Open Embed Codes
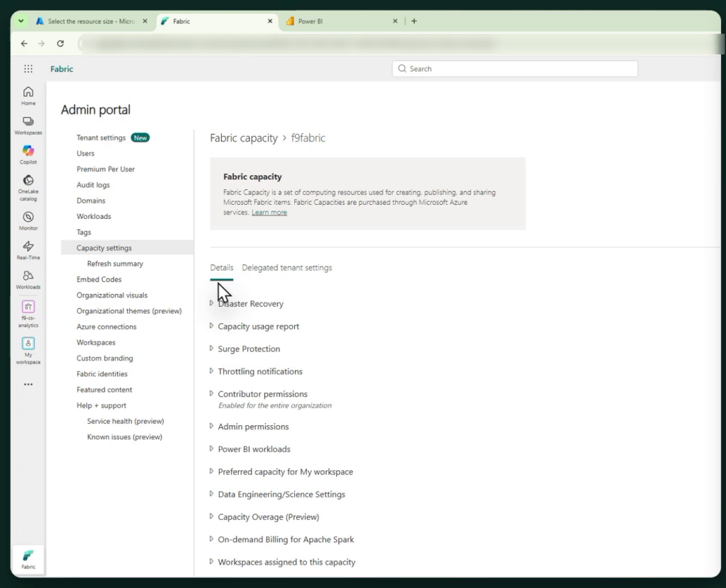This screenshot has width=726, height=588. coord(99,279)
